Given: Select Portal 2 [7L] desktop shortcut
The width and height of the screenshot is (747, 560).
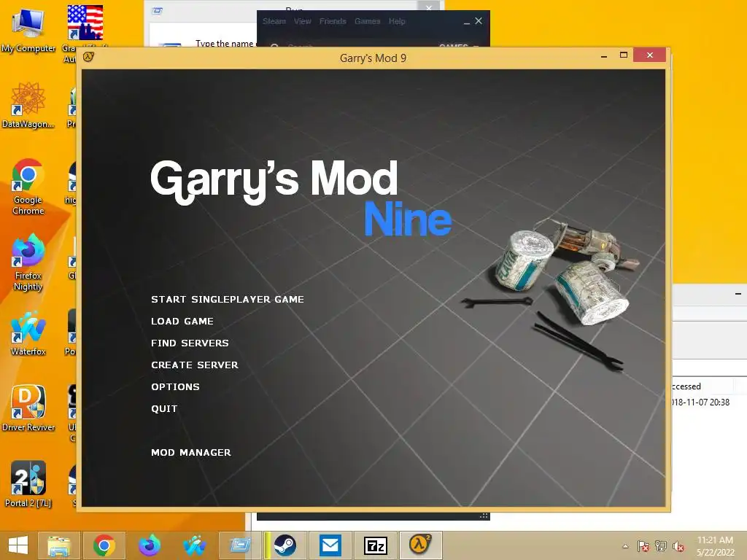Looking at the screenshot, I should point(28,484).
